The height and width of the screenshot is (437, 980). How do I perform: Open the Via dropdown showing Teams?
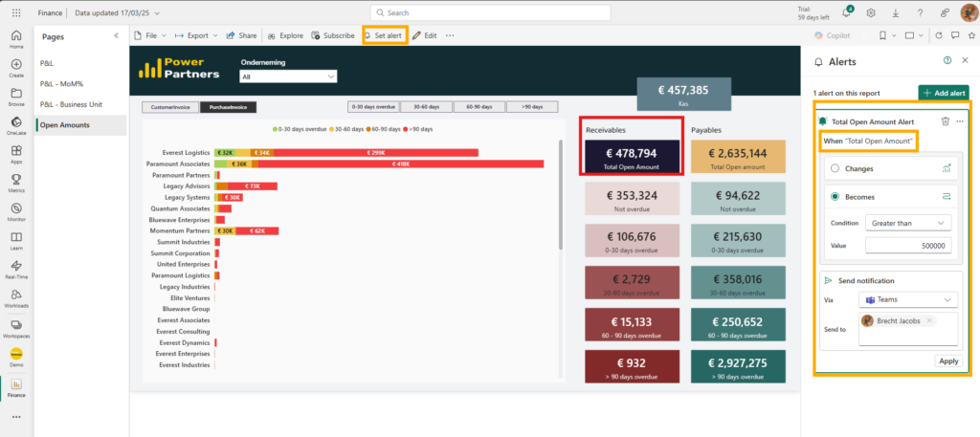(x=908, y=299)
